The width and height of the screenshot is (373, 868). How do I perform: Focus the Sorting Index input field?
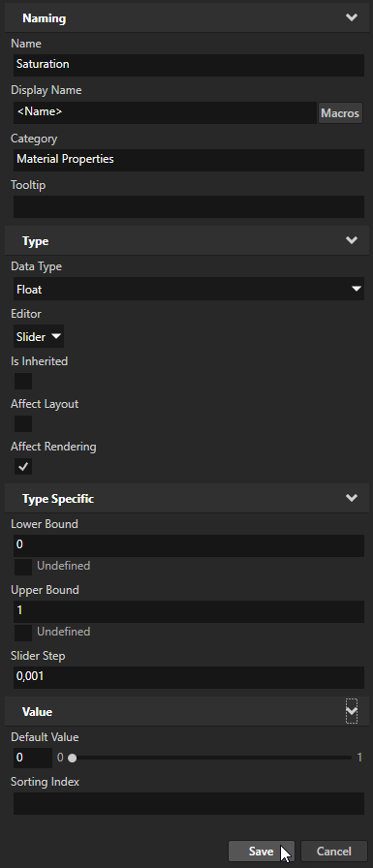pos(189,803)
